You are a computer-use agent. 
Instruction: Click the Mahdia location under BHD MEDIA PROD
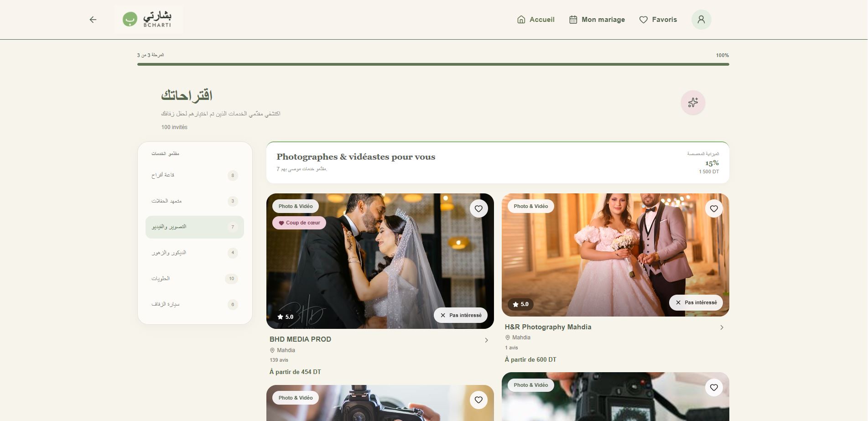coord(282,350)
